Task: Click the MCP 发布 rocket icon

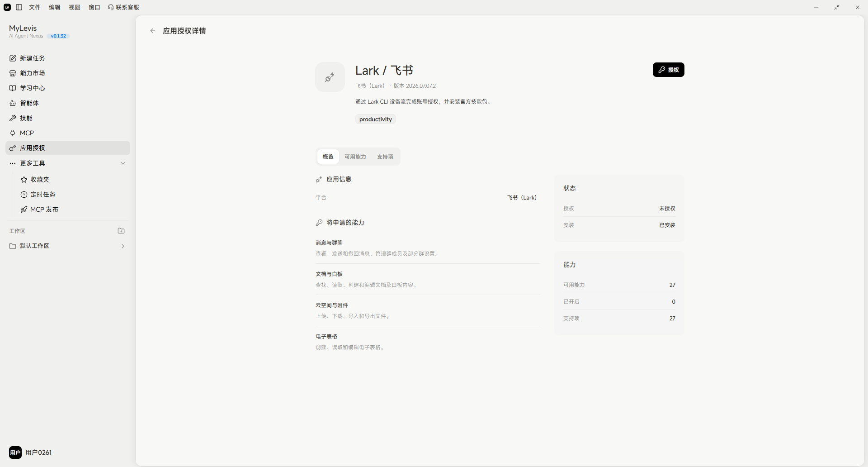Action: 24,210
